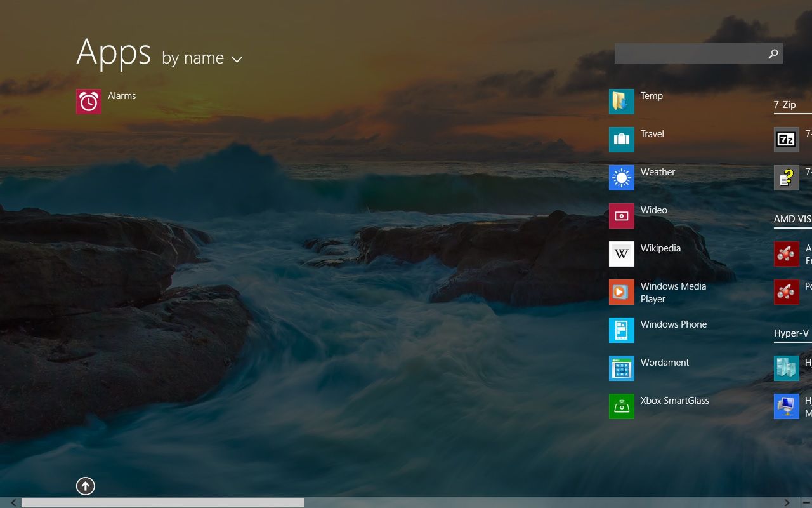
Task: Launch the Weather app icon
Action: (622, 178)
